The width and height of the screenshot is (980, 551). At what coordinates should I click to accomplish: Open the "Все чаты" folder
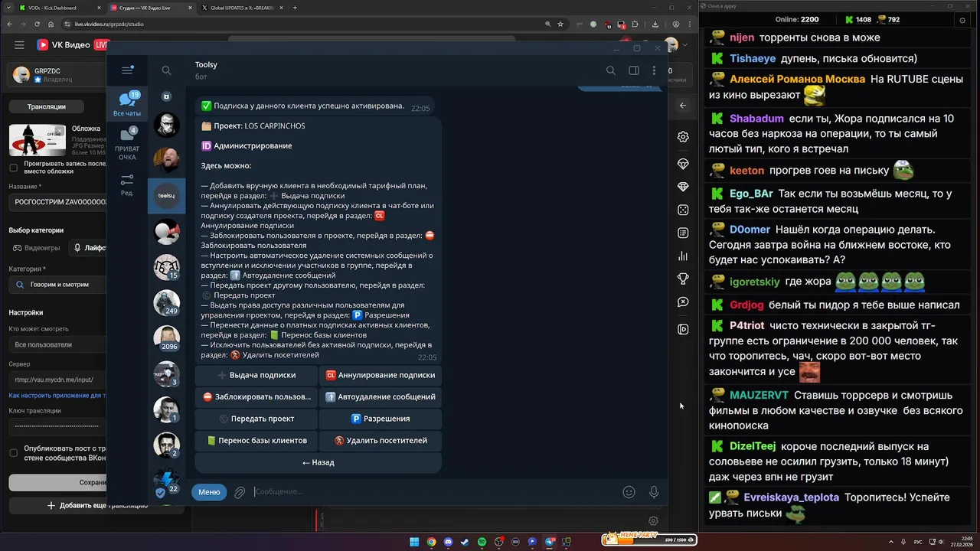pos(127,103)
